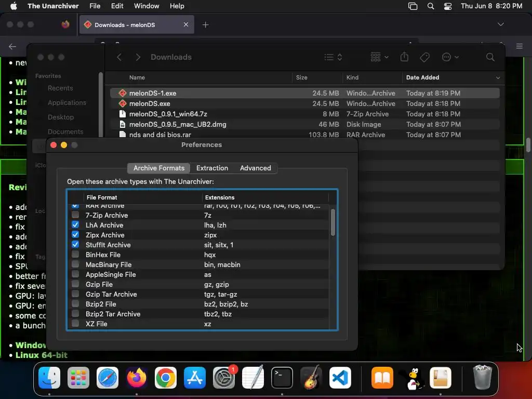532x399 pixels.
Task: Open System Settings in the Dock
Action: (x=224, y=378)
